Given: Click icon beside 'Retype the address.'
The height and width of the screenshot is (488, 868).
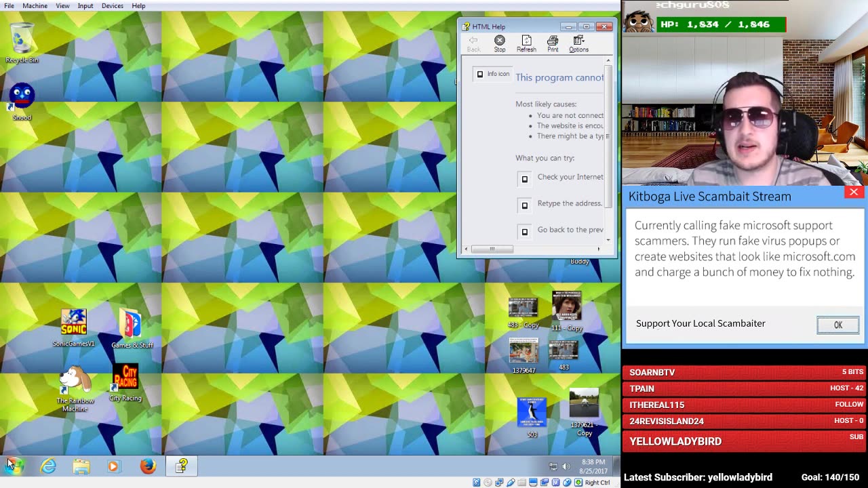Looking at the screenshot, I should coord(524,205).
